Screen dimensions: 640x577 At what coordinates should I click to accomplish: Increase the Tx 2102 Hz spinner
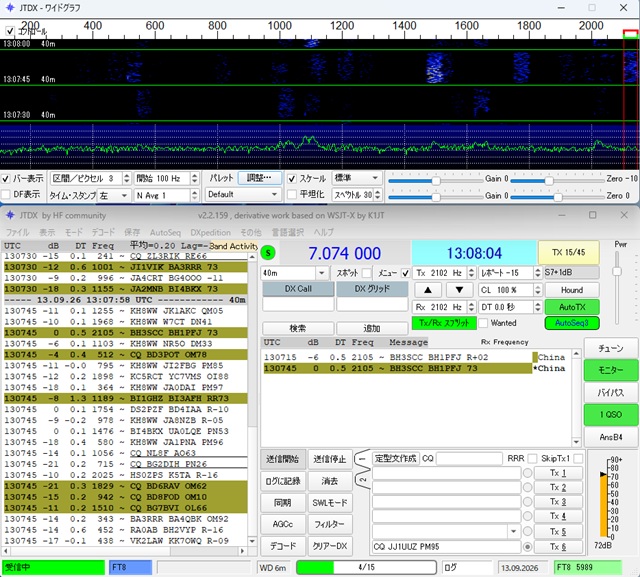pos(471,270)
